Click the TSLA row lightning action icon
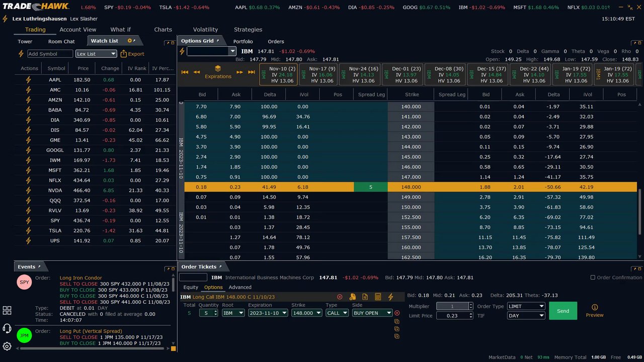 pos(29,231)
